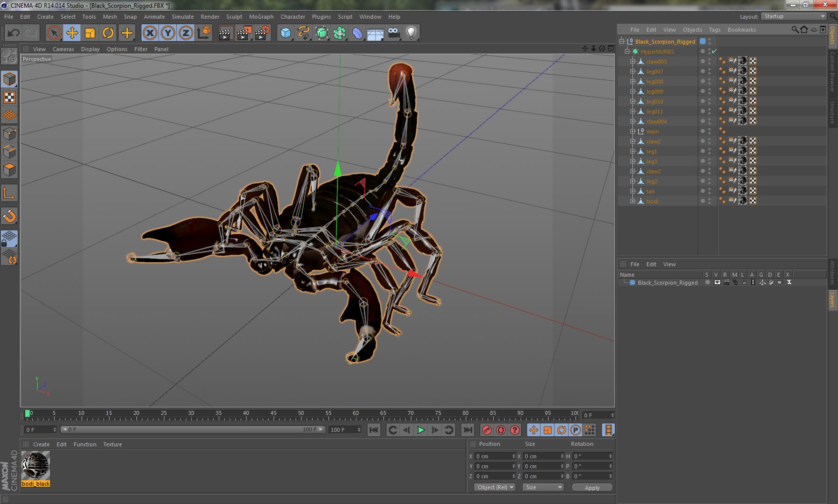Screen dimensions: 838x504
Task: Toggle Autokeying button
Action: point(501,430)
